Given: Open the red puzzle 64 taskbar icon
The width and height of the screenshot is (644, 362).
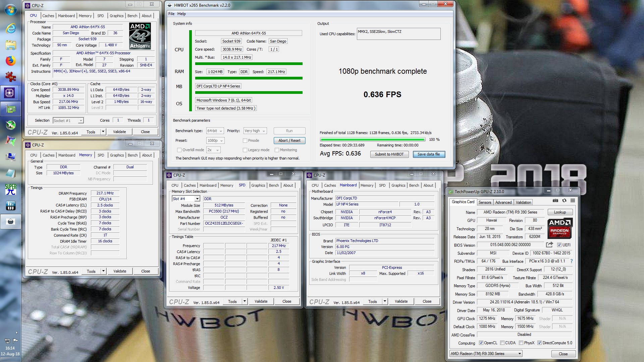Looking at the screenshot, I should click(11, 77).
